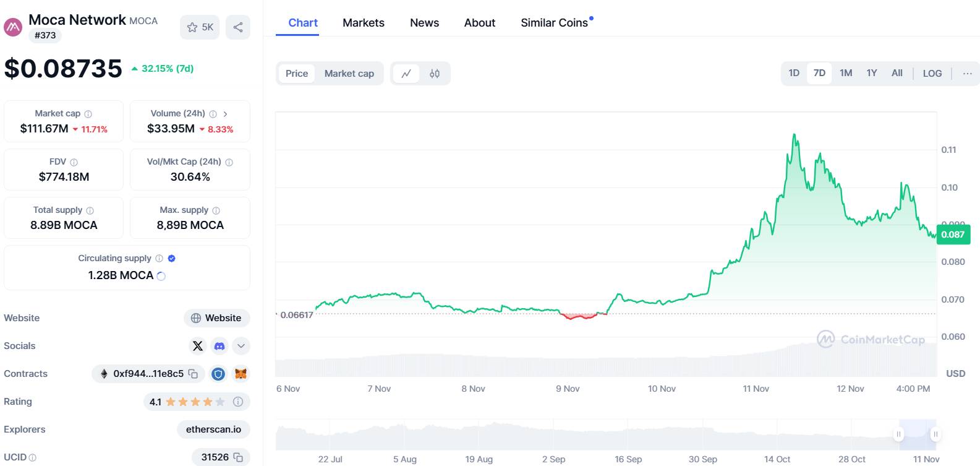Copy the UCID 31526
Image resolution: width=980 pixels, height=466 pixels.
pyautogui.click(x=238, y=457)
